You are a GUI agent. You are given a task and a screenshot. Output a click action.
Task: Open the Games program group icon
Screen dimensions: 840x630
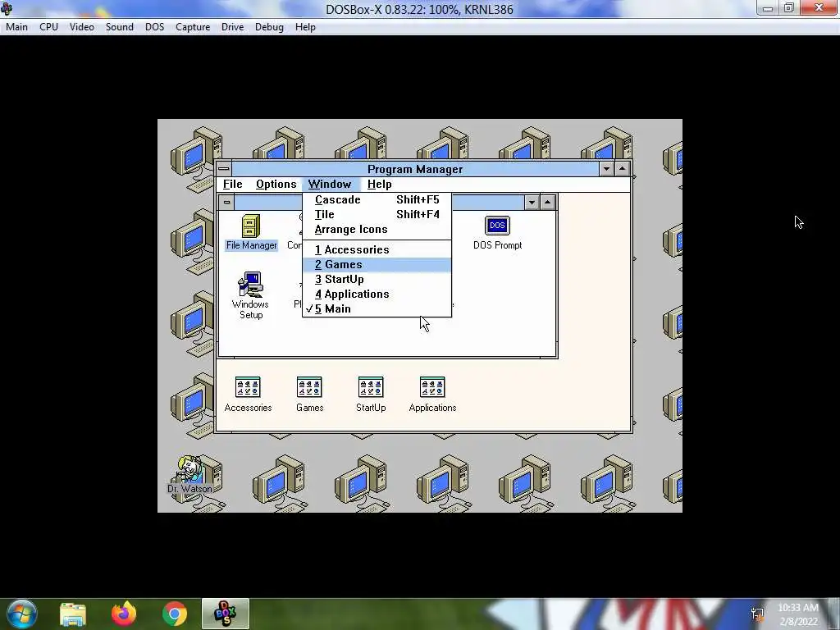(309, 395)
